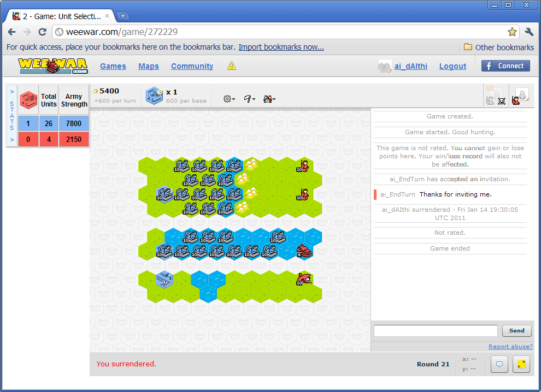Send the chat message

coord(517,331)
